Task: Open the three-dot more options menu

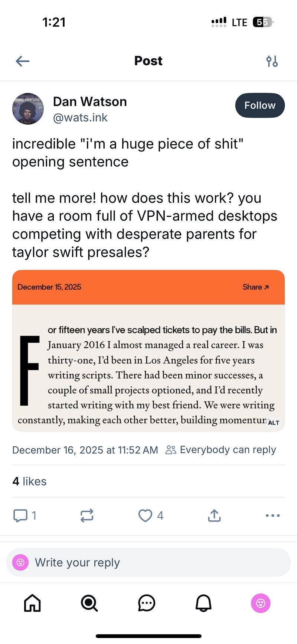Action: tap(273, 515)
